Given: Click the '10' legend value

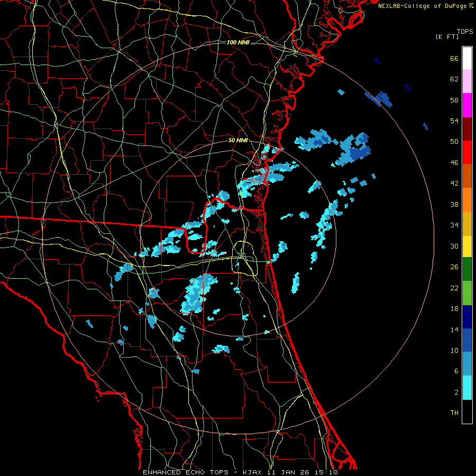Looking at the screenshot, I should click(x=454, y=351).
